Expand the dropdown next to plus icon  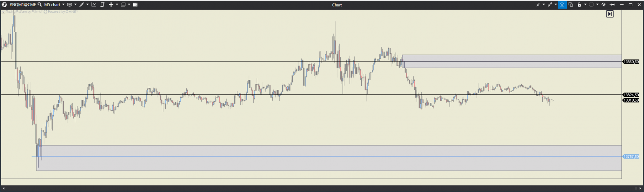tap(117, 5)
